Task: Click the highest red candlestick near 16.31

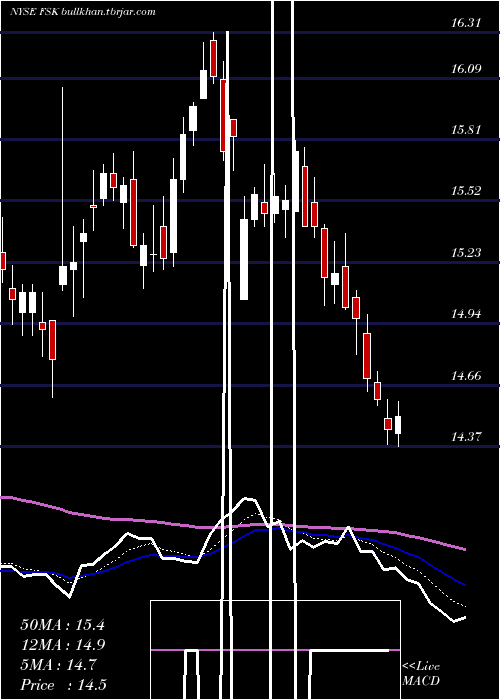Action: (213, 58)
